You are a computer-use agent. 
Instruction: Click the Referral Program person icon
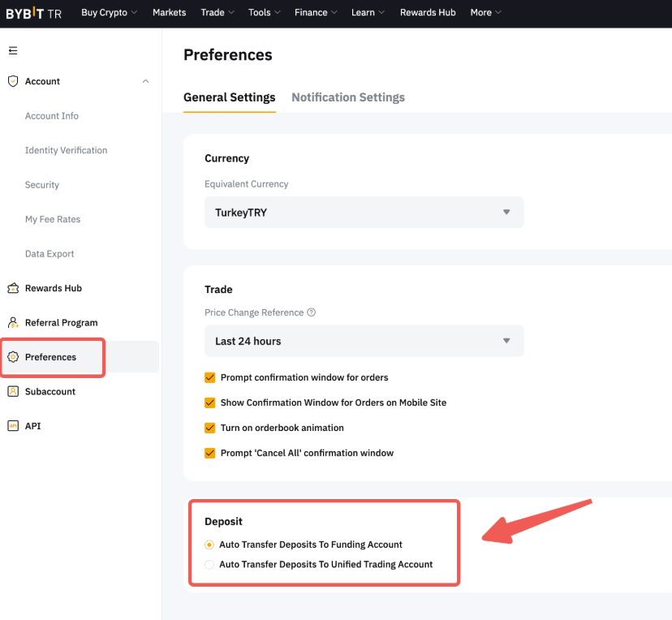click(13, 323)
